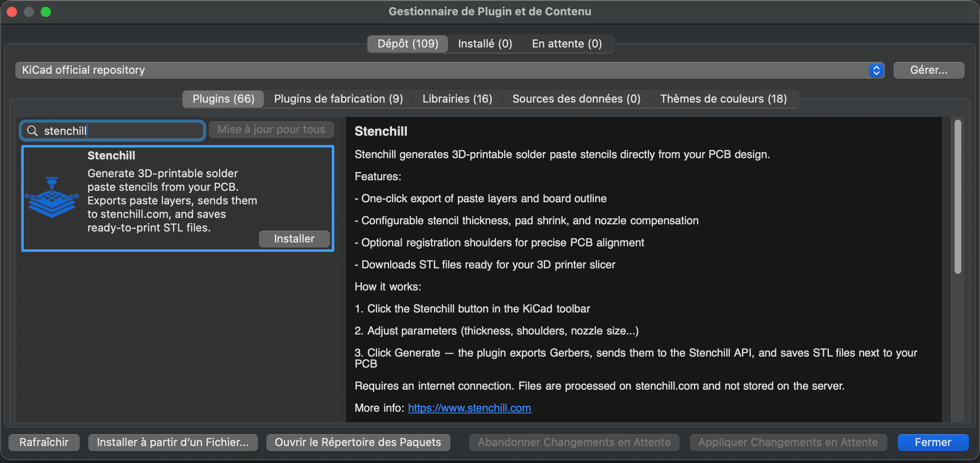Screen dimensions: 980x463
Task: Open the KiCad official repository dropdown
Action: click(x=450, y=70)
